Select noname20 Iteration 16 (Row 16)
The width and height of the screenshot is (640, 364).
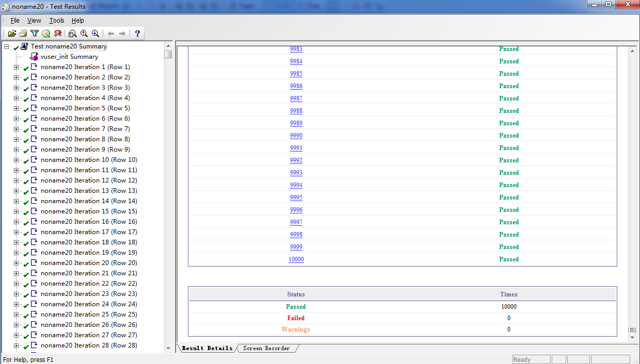click(x=89, y=222)
